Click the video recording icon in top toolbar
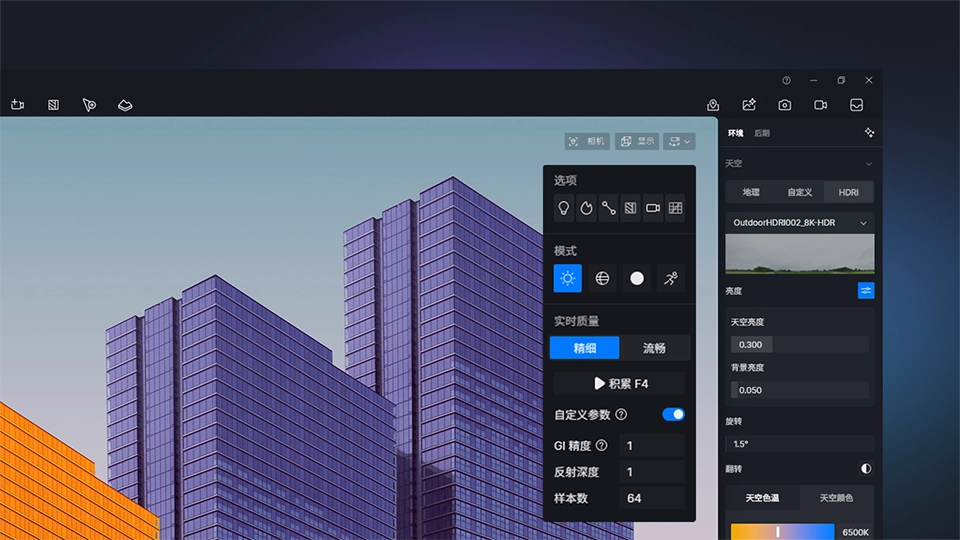Image resolution: width=960 pixels, height=540 pixels. tap(821, 105)
